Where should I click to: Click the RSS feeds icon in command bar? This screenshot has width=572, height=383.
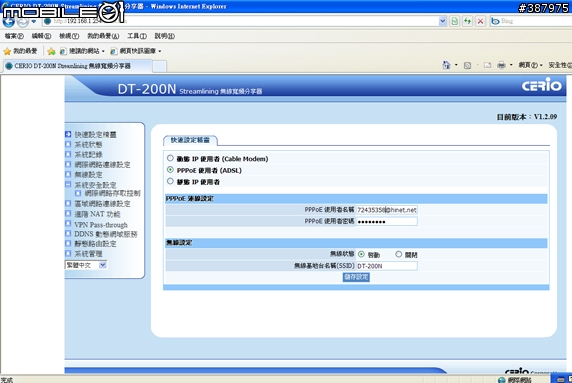[467, 65]
